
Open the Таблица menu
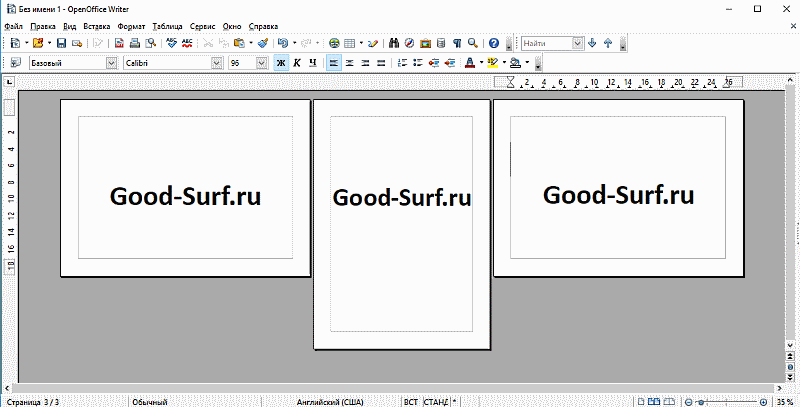click(x=167, y=26)
